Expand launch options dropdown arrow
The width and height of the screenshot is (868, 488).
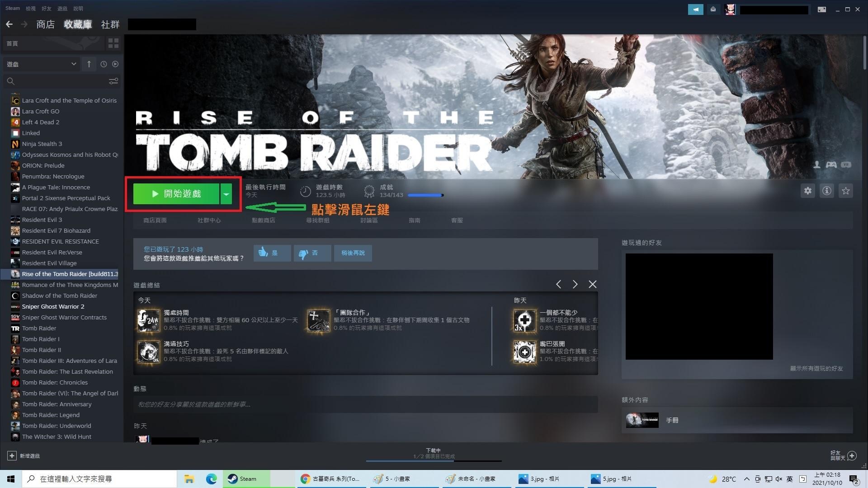[226, 194]
